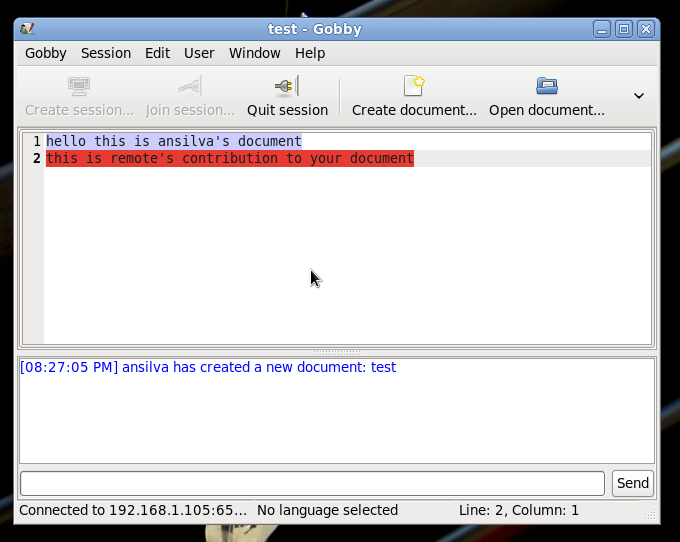Open the Gobby menu
The image size is (680, 542).
coord(46,53)
